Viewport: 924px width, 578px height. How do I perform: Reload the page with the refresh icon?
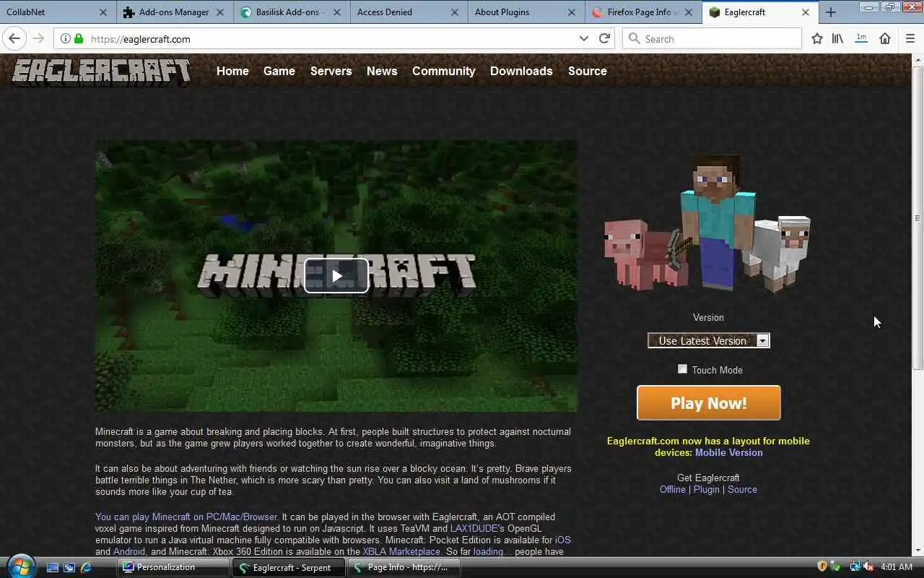[605, 39]
